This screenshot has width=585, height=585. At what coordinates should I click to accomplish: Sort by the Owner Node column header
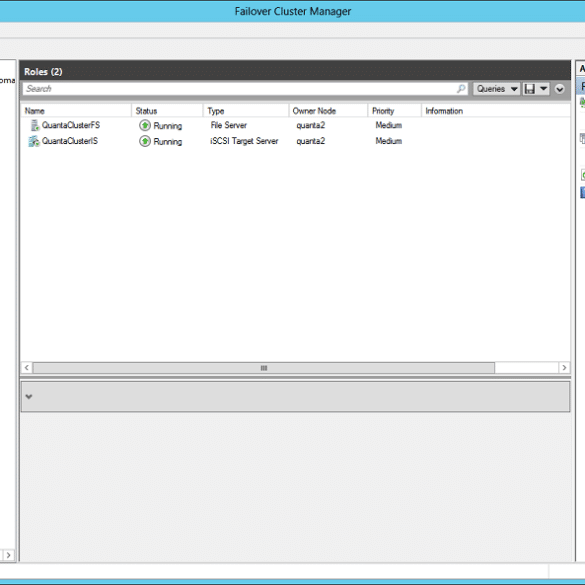click(x=328, y=111)
